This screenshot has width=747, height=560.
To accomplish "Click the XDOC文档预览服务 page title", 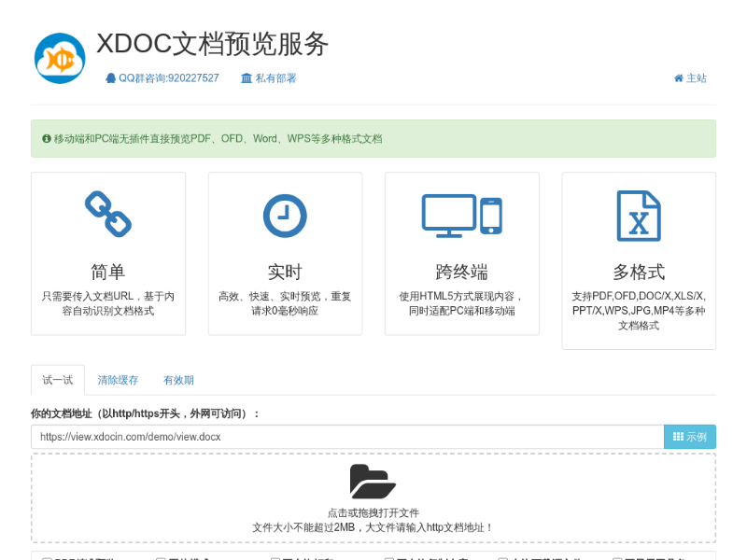I will click(213, 44).
